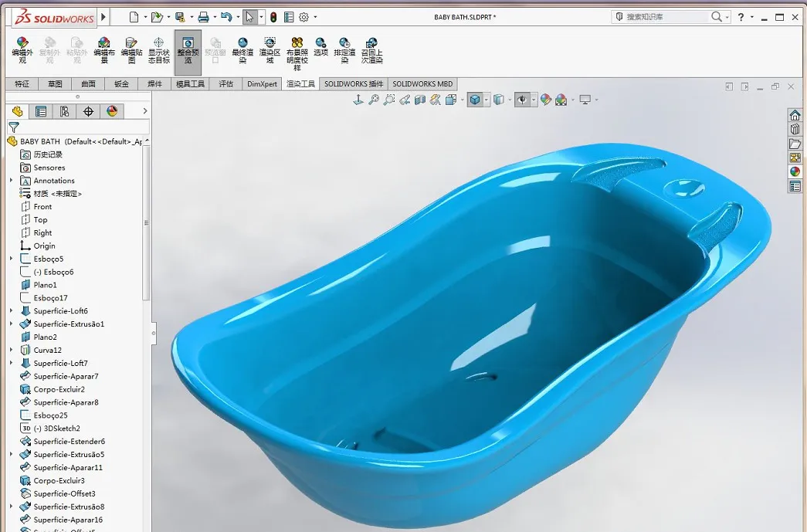Image resolution: width=807 pixels, height=532 pixels.
Task: Select 材质 <未指定> material item
Action: (x=51, y=194)
